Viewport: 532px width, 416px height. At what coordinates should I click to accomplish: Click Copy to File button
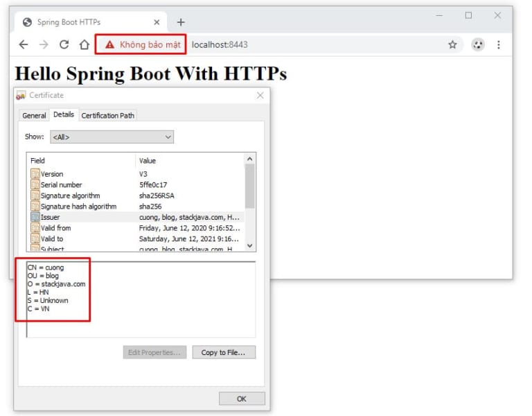[x=223, y=352]
